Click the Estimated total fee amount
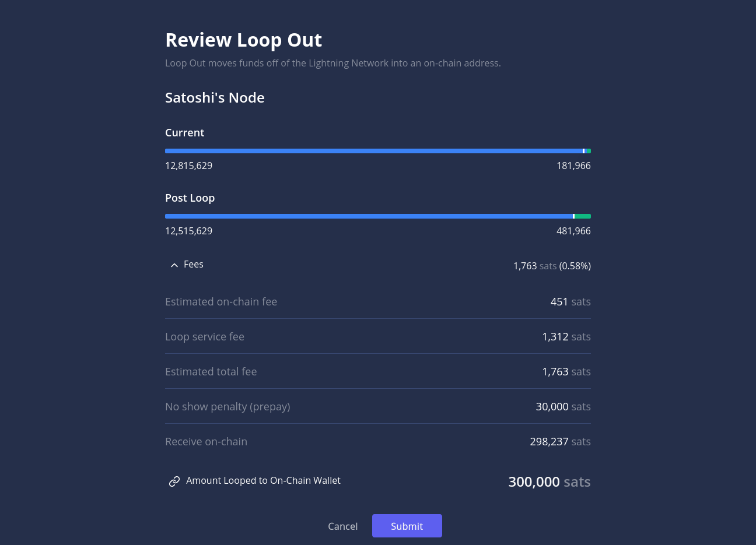 566,372
